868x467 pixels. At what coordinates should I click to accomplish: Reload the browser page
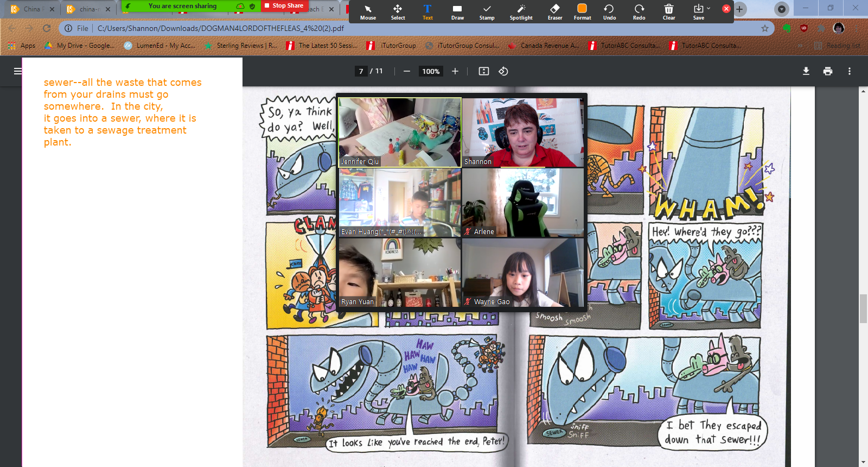pyautogui.click(x=47, y=28)
